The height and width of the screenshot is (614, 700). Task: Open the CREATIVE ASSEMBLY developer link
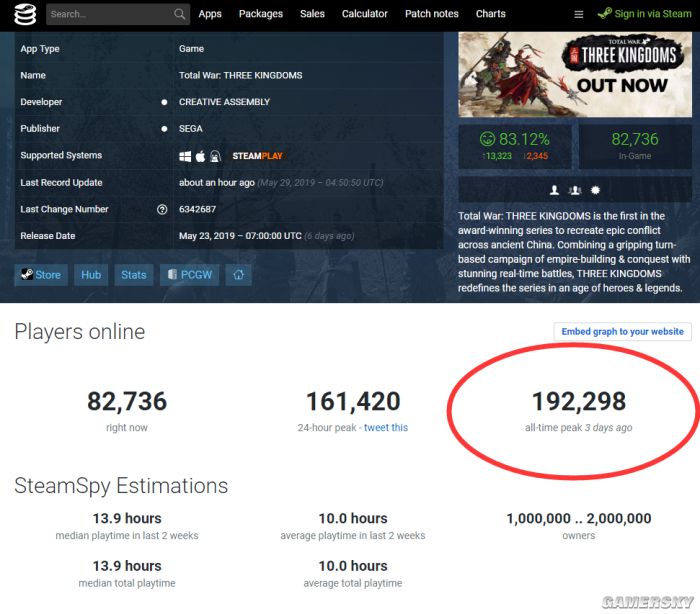tap(224, 102)
